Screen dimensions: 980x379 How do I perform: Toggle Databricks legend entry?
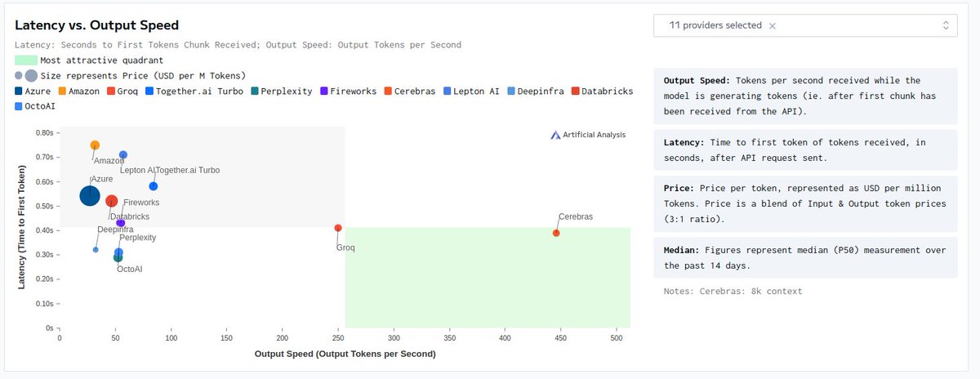click(602, 91)
